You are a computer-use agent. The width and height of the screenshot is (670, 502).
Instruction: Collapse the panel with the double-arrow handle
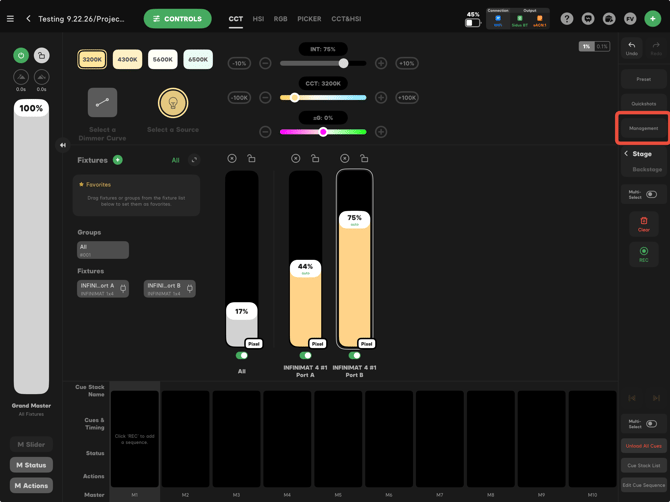click(63, 145)
